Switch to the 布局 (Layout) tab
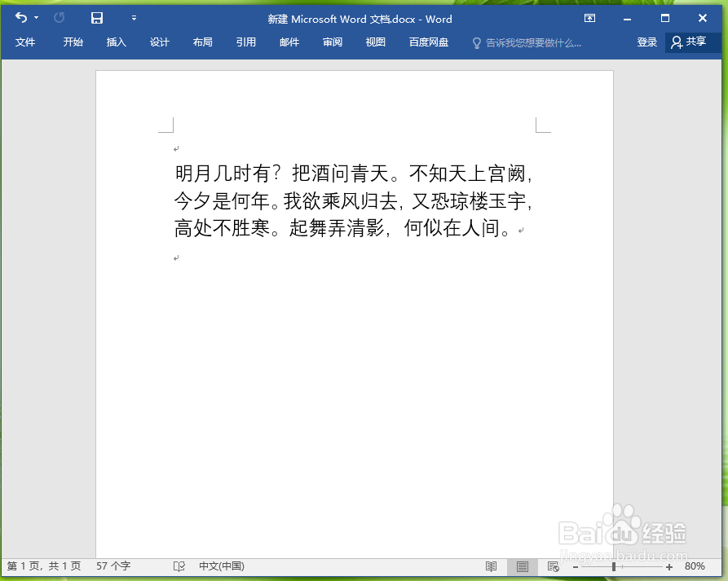The height and width of the screenshot is (581, 728). click(202, 42)
